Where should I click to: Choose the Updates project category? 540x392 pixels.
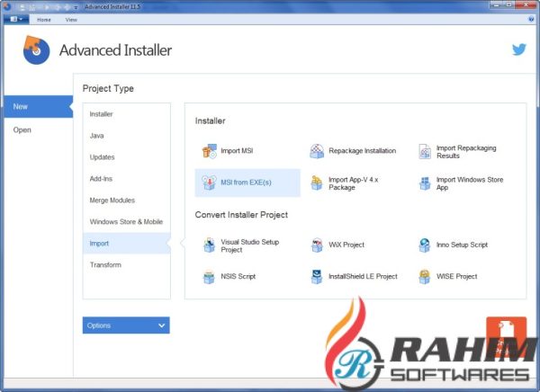[126, 157]
